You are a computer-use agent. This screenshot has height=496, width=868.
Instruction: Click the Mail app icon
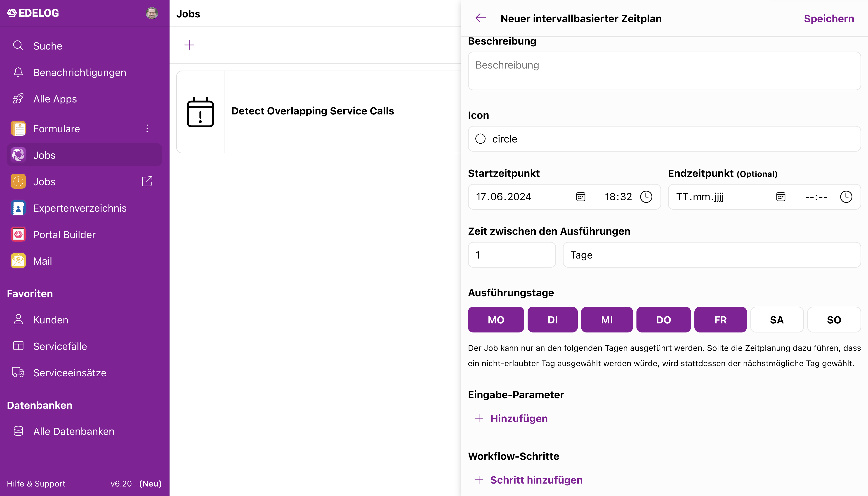tap(18, 261)
